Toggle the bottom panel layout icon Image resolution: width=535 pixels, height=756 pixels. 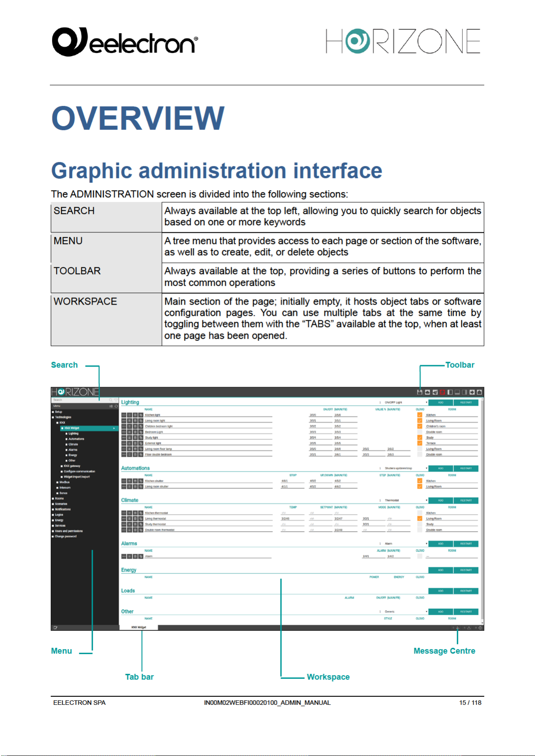coord(457,392)
